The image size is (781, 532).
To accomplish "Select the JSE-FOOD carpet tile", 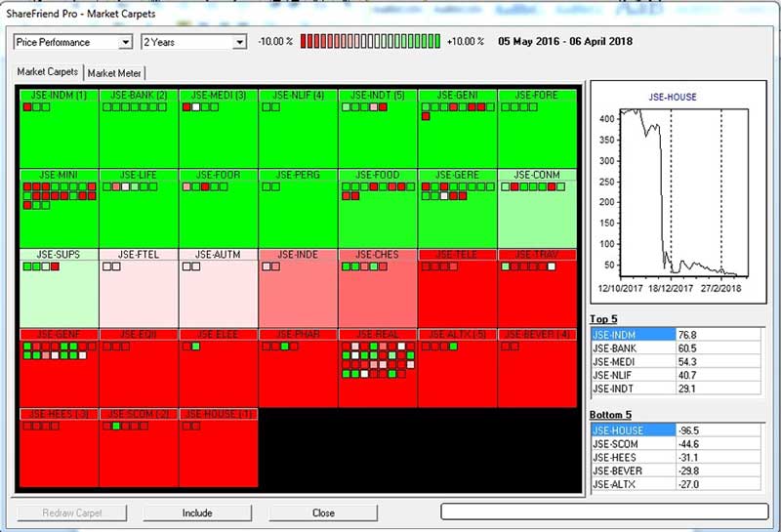I will point(378,209).
